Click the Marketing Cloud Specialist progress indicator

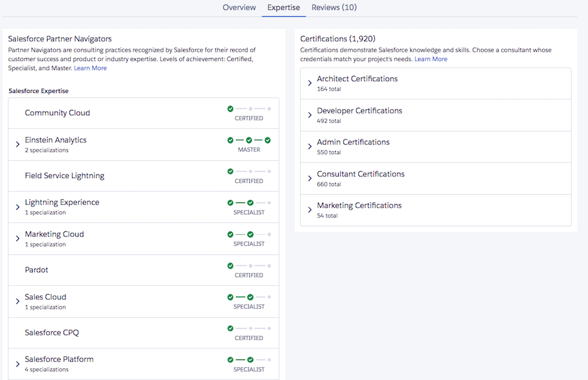coord(249,238)
